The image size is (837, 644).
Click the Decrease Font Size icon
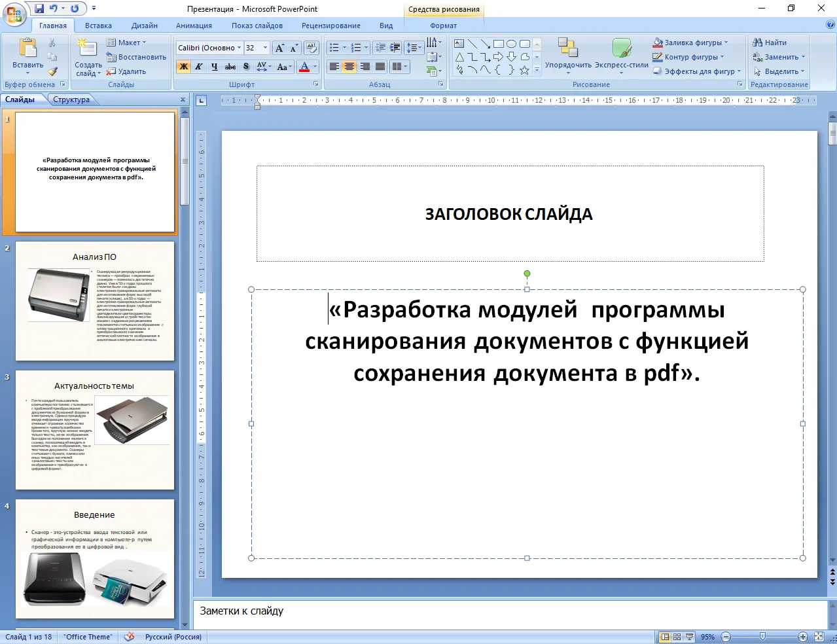click(x=294, y=48)
